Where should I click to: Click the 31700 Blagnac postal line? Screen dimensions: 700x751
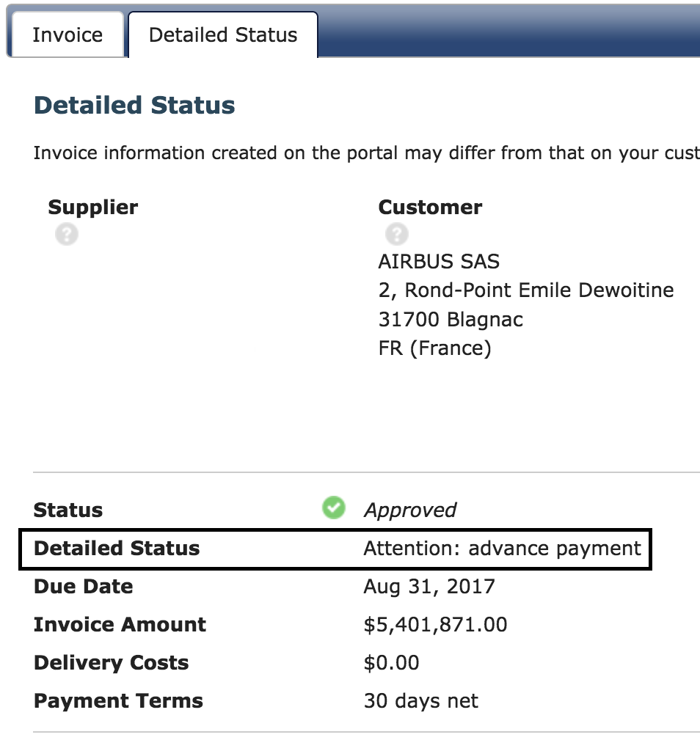pyautogui.click(x=451, y=319)
